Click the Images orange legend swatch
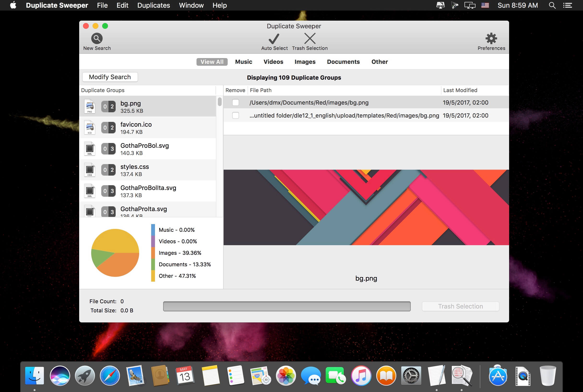Screen dimensions: 583x392 pyautogui.click(x=153, y=253)
